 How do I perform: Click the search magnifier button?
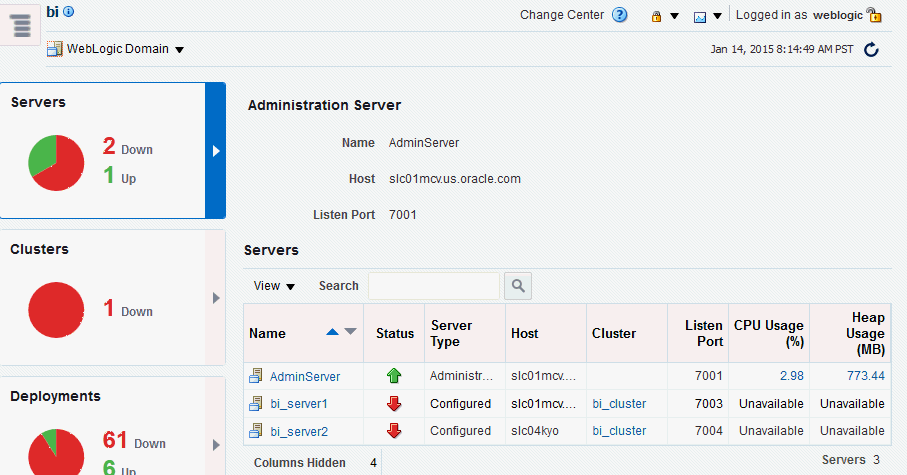coord(518,286)
